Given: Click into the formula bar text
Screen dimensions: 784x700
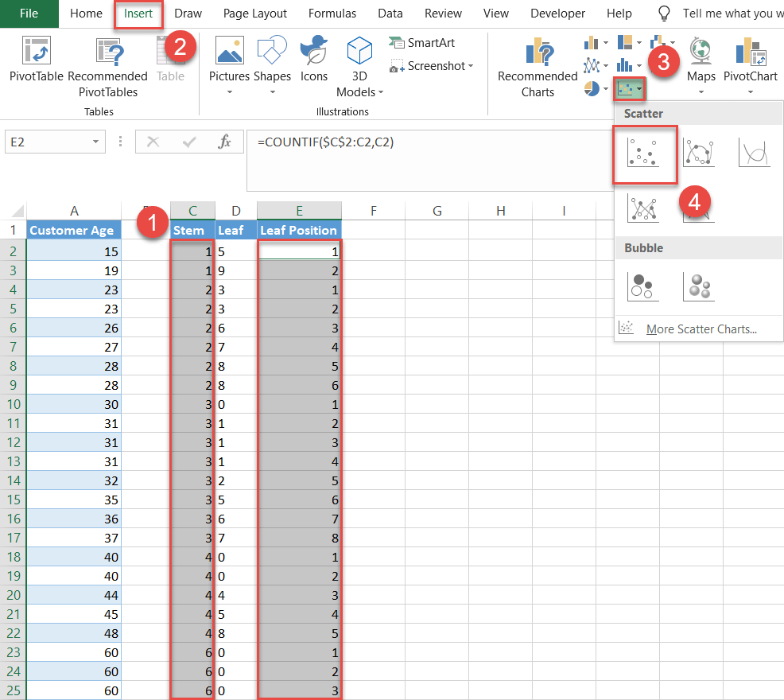Looking at the screenshot, I should tap(429, 142).
